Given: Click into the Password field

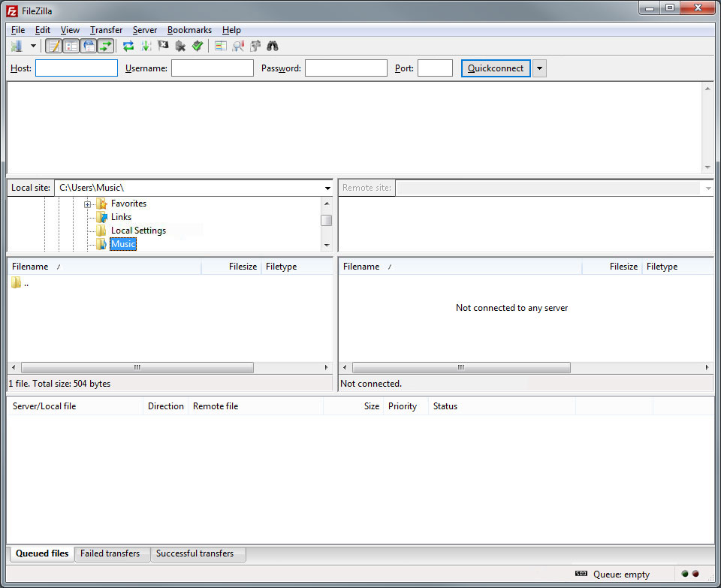Looking at the screenshot, I should click(346, 68).
